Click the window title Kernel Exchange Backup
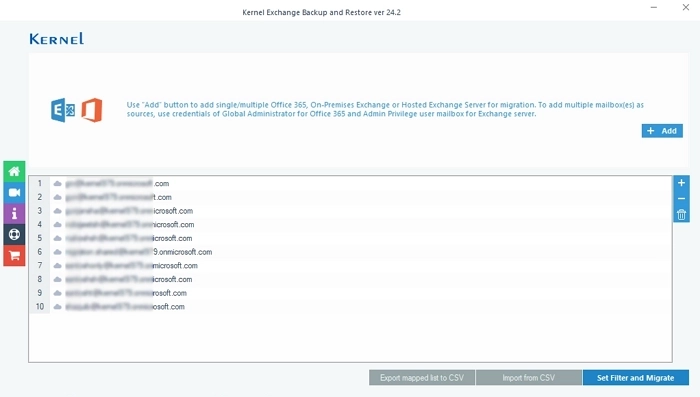Screen dimensions: 700x397 coord(321,13)
